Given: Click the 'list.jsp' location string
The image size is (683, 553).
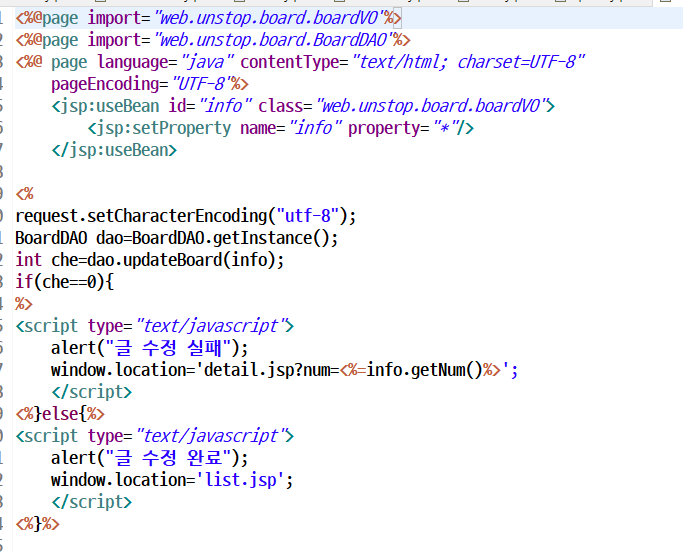Looking at the screenshot, I should (241, 480).
